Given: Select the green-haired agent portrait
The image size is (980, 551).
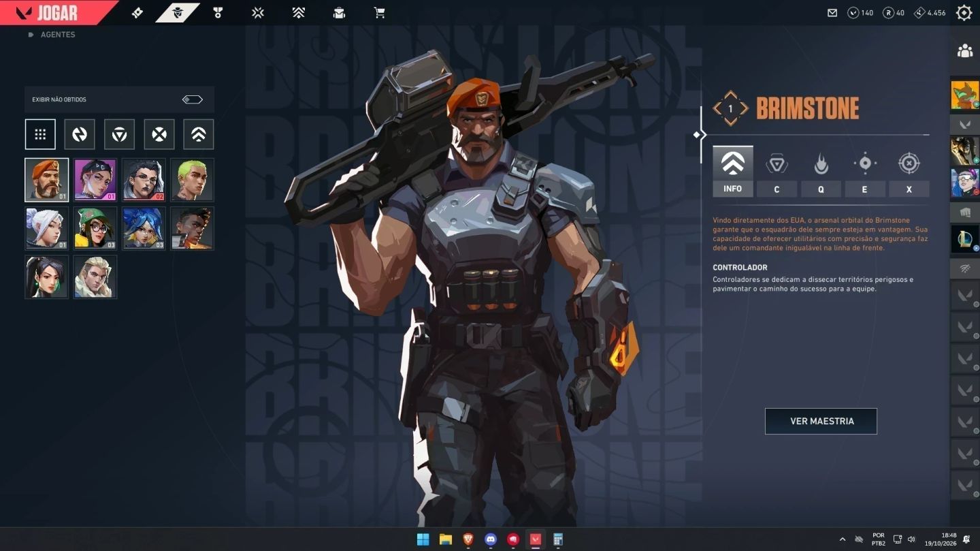Looking at the screenshot, I should (x=192, y=180).
